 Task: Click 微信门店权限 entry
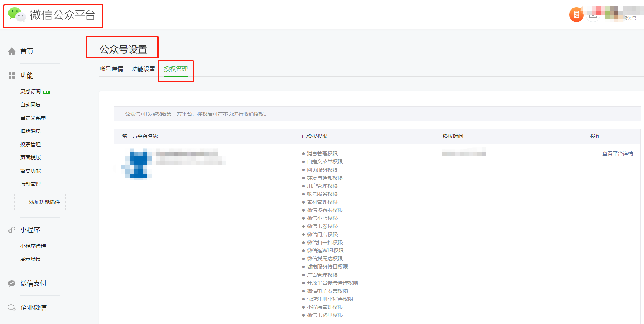[x=322, y=234]
